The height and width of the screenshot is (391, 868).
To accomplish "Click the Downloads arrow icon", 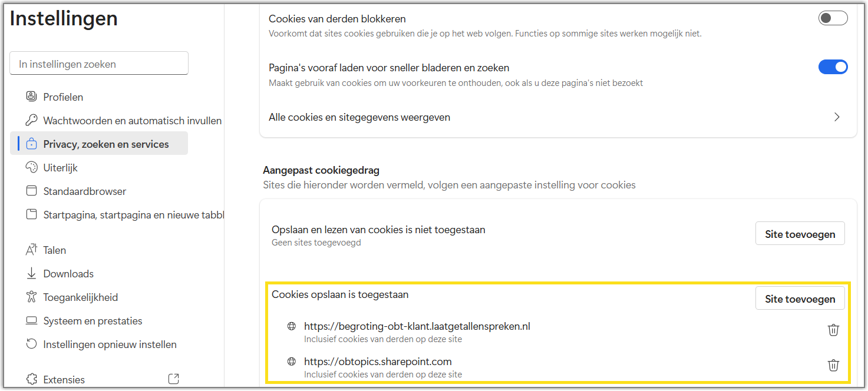I will pyautogui.click(x=31, y=273).
